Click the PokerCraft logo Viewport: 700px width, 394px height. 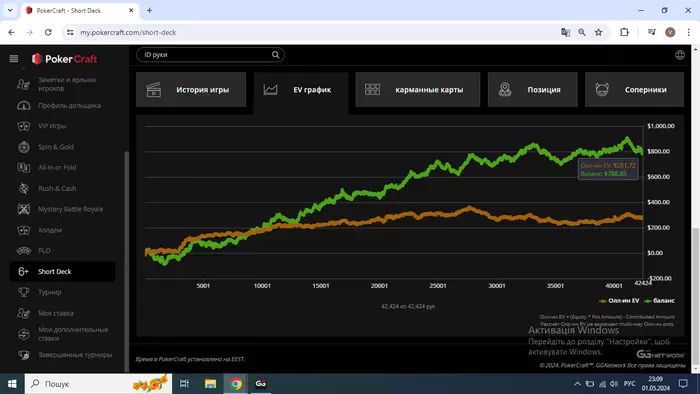(x=65, y=59)
